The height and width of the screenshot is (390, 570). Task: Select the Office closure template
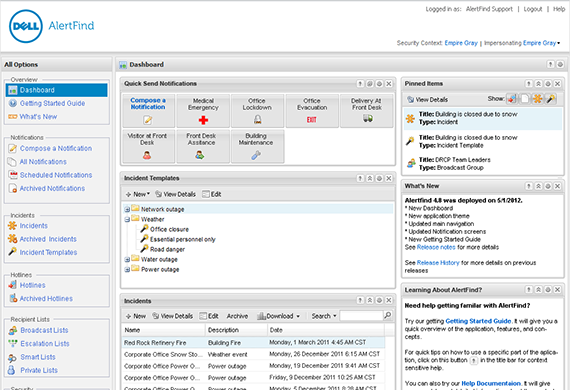coord(165,229)
